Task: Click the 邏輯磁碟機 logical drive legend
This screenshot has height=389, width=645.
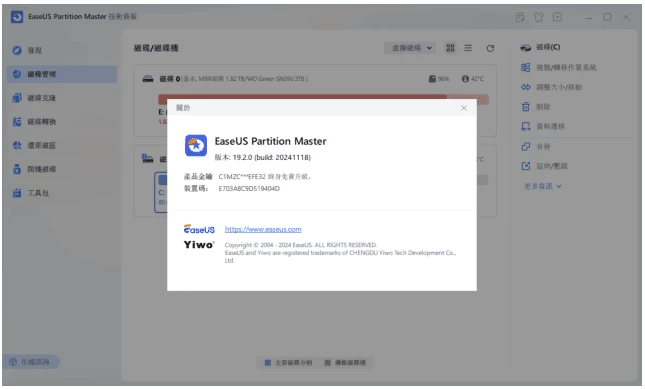Action: tap(345, 363)
